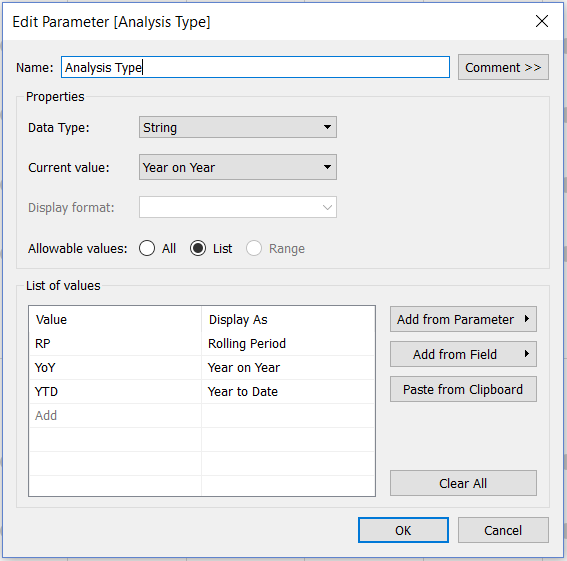Open the Data Type dropdown
Viewport: 567px width, 561px height.
(x=238, y=127)
